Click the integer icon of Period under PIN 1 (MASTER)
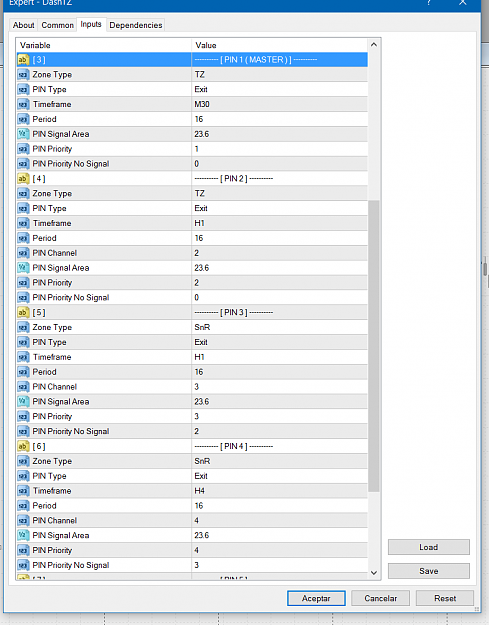 [x=23, y=119]
